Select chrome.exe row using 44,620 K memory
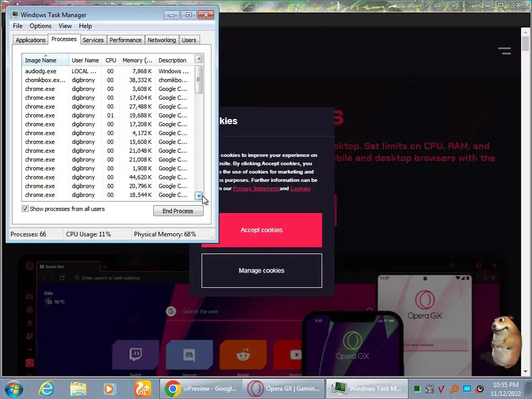The width and height of the screenshot is (532, 399). (108, 177)
